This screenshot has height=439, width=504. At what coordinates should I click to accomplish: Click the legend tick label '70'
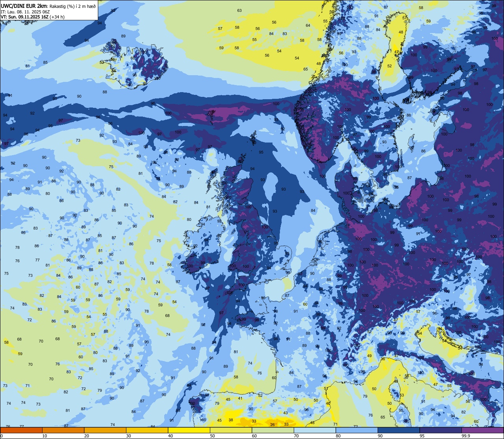pos(296,436)
